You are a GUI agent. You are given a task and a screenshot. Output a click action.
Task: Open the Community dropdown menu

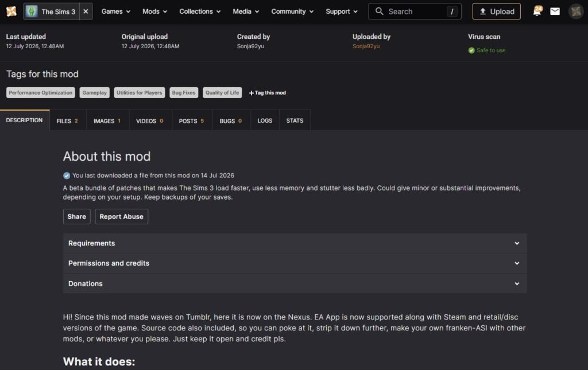[292, 11]
